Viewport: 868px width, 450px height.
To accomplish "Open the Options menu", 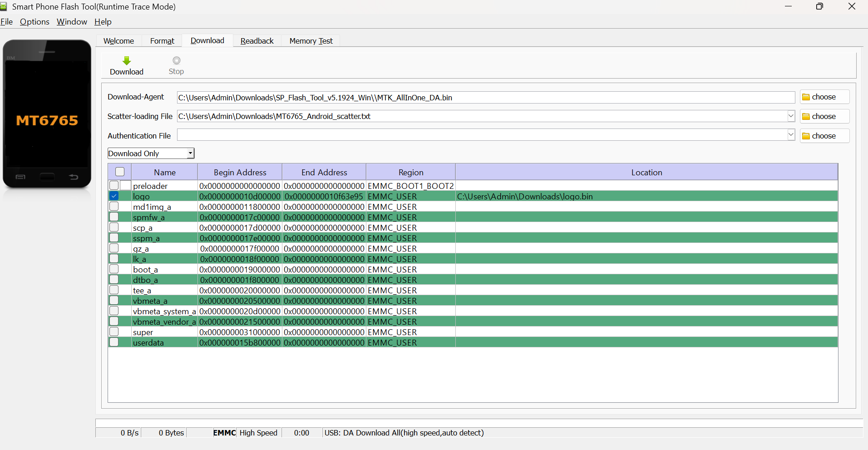I will tap(35, 22).
